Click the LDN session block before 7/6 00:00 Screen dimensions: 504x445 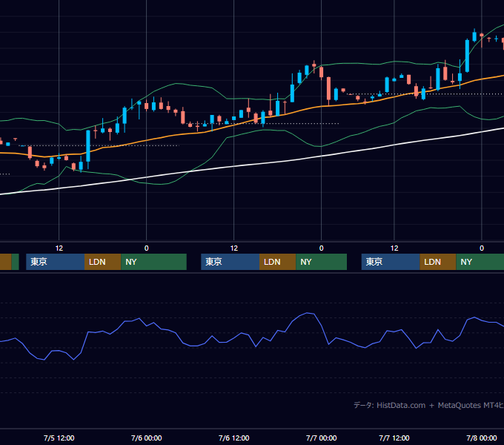[103, 262]
